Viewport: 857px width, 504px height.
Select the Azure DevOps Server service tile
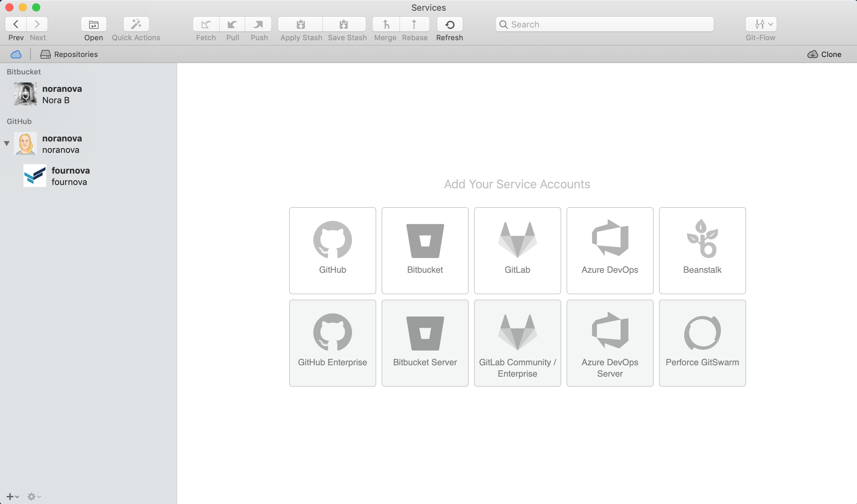coord(610,343)
